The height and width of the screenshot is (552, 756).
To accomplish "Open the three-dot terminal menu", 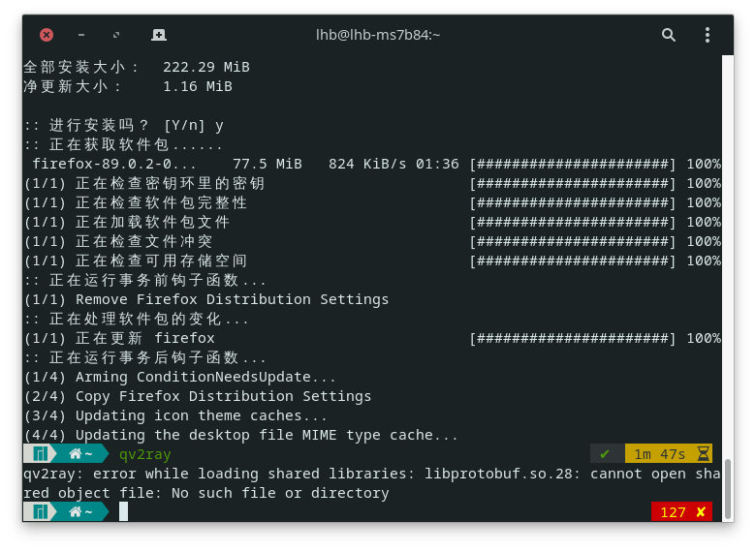I will point(708,35).
